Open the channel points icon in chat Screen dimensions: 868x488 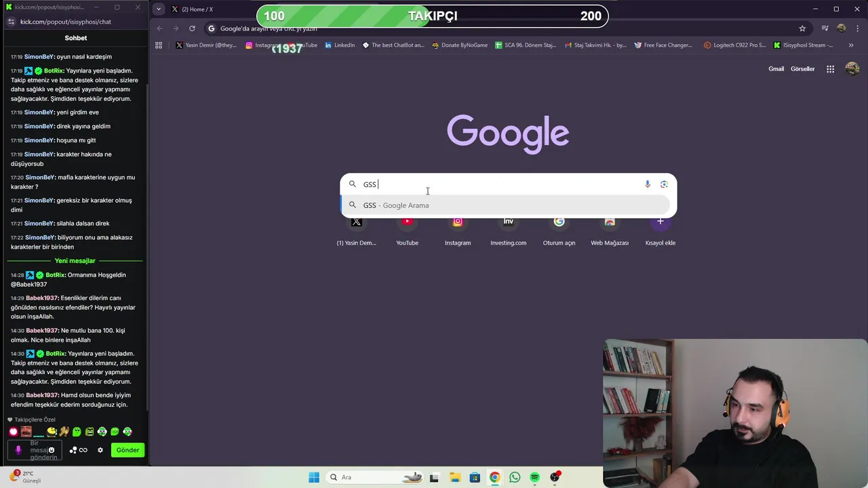click(x=73, y=450)
